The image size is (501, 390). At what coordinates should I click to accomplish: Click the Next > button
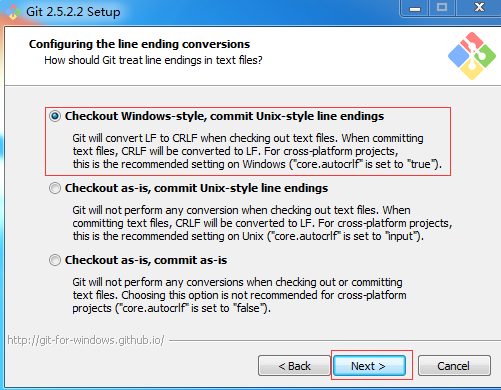[x=369, y=366]
